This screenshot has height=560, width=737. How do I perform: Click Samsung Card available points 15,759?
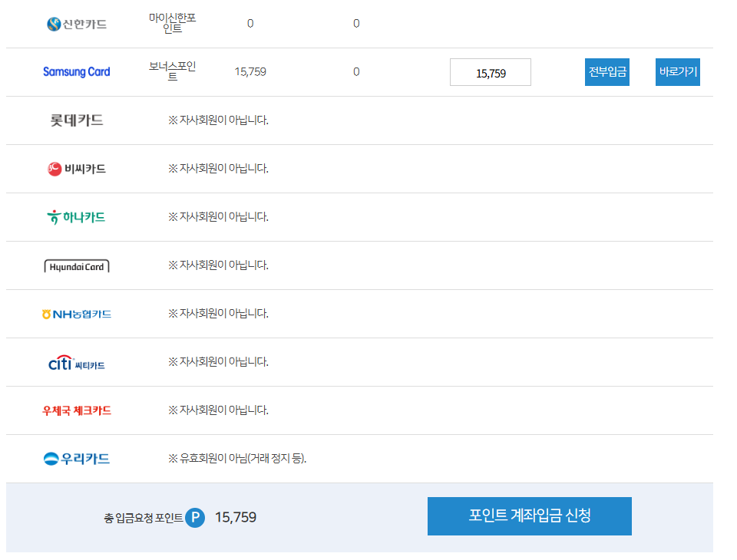point(250,72)
